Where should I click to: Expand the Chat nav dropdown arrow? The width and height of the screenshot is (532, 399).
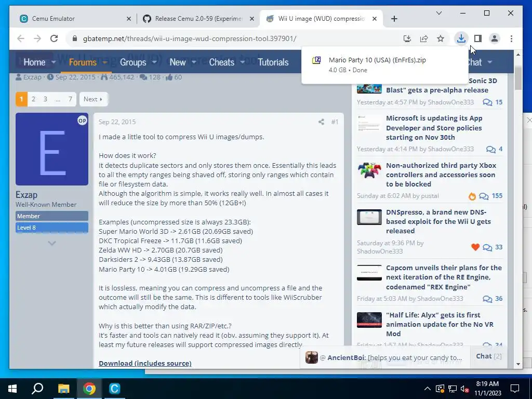tap(489, 62)
